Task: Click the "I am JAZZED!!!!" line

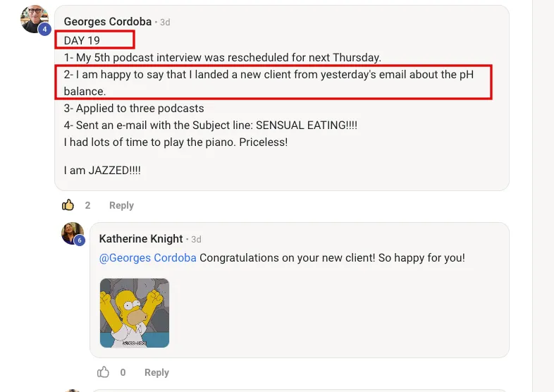Action: [x=102, y=170]
